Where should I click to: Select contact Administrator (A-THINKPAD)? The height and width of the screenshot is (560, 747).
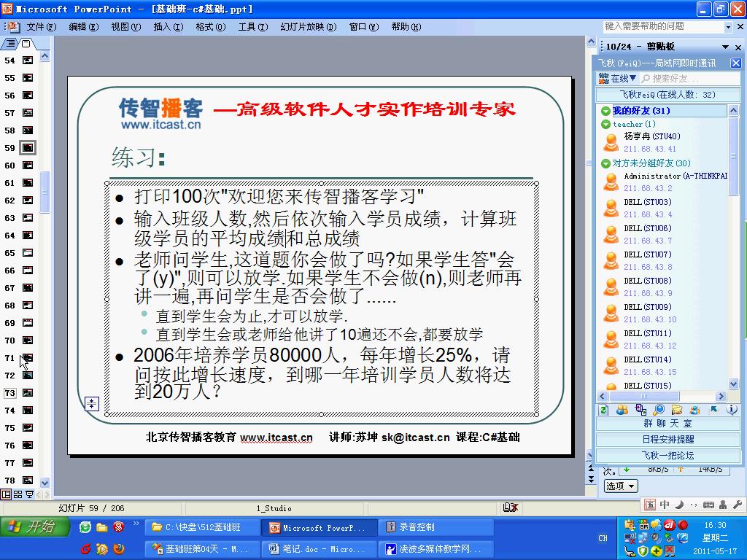pos(665,182)
